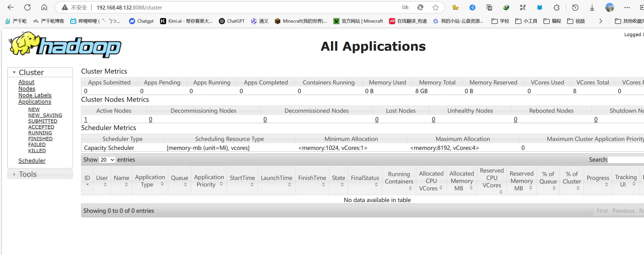This screenshot has height=255, width=644.
Task: Open the downloads arrow icon
Action: [592, 7]
